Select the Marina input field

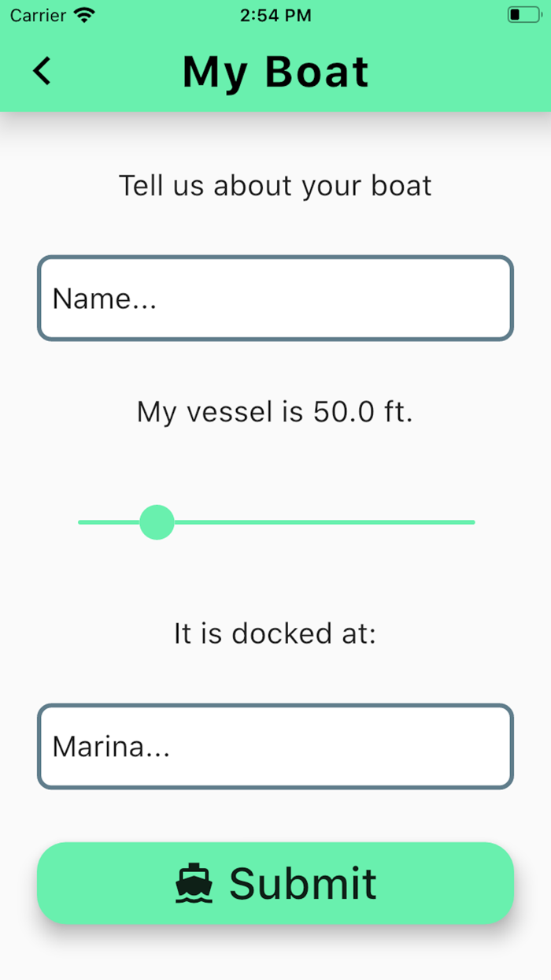pos(275,746)
